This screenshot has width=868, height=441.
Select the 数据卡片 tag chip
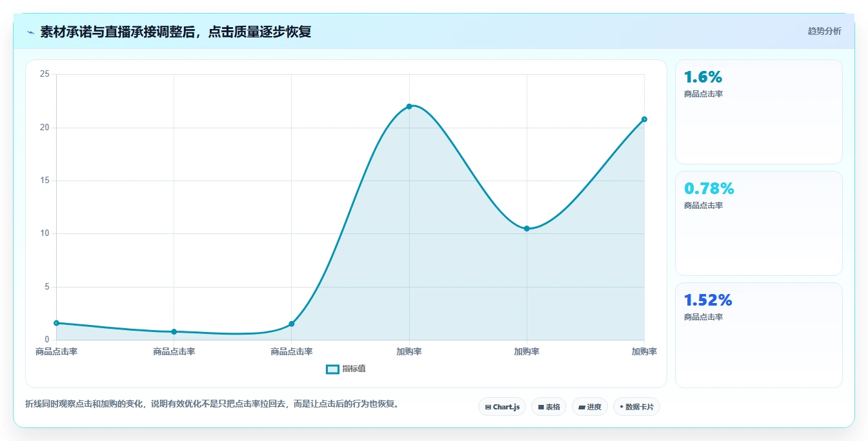pos(636,407)
